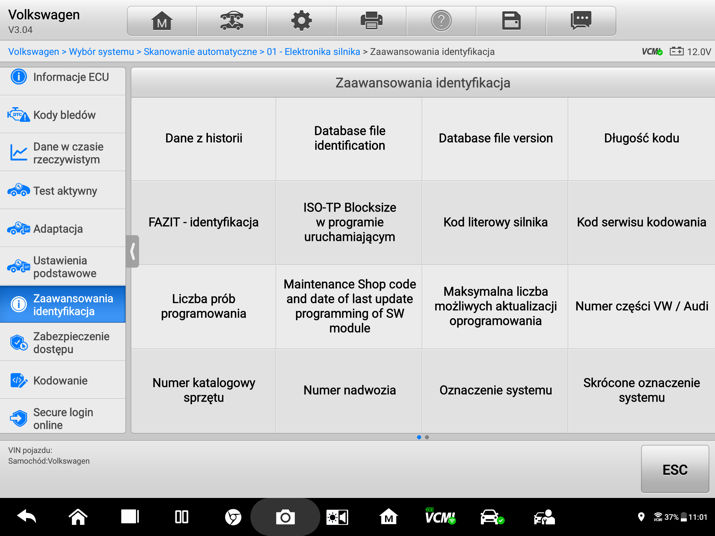Click the location pin status icon
This screenshot has height=536, width=715.
(641, 517)
